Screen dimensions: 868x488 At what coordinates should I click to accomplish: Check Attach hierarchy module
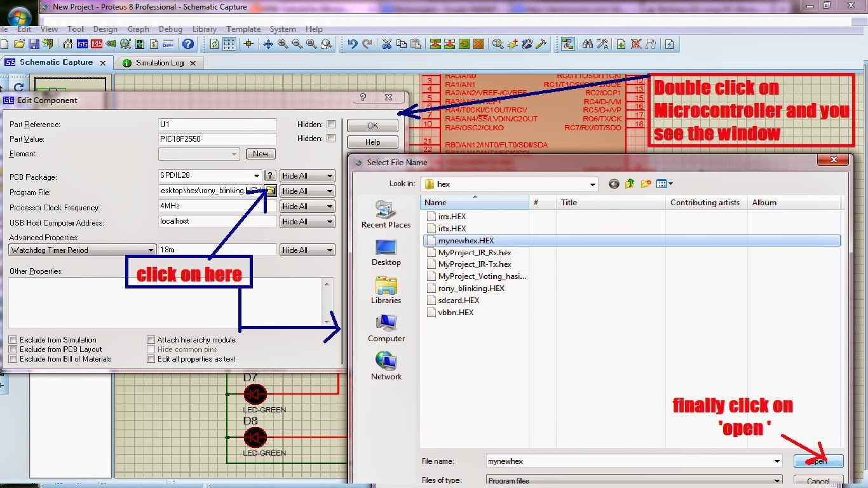(x=151, y=340)
